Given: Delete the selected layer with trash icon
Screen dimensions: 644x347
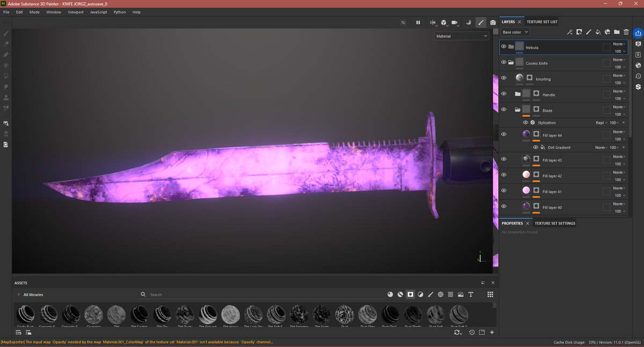Looking at the screenshot, I should pyautogui.click(x=626, y=32).
